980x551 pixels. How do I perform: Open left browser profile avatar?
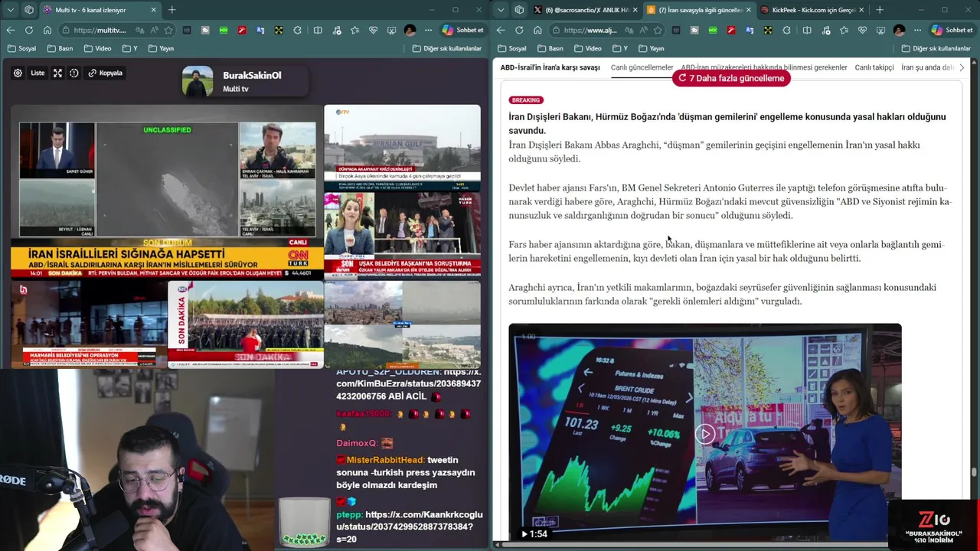click(x=410, y=30)
